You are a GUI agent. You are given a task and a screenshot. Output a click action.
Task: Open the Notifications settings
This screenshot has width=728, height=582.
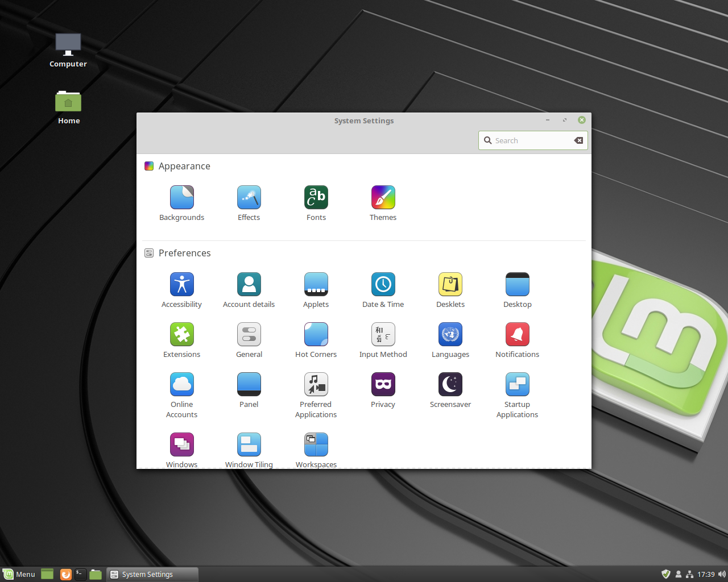(x=518, y=340)
